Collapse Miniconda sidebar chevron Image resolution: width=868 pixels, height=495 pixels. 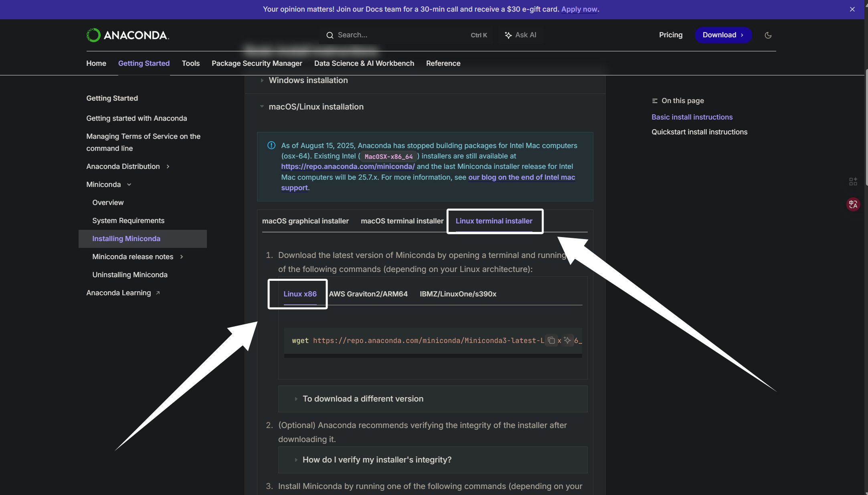(x=129, y=185)
